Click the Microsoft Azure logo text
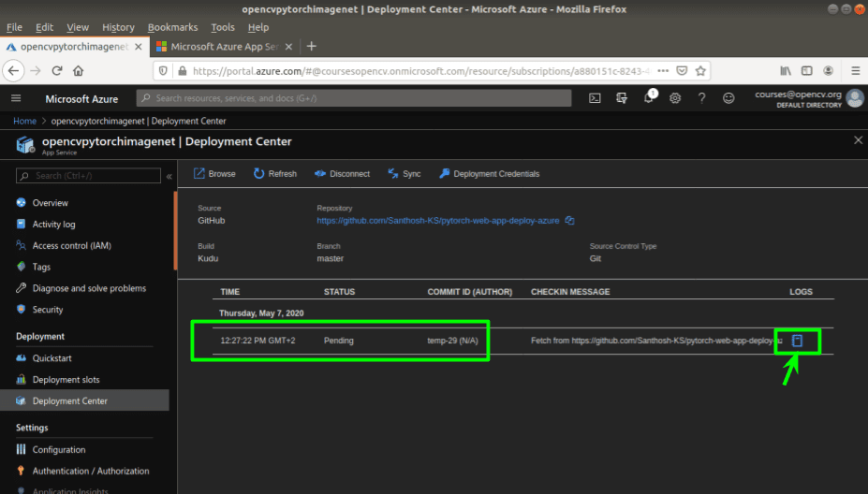The width and height of the screenshot is (868, 494). [81, 99]
